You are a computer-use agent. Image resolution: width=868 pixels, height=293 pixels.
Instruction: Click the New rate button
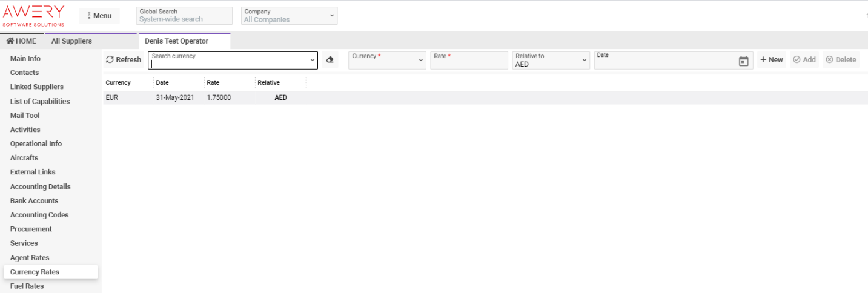771,60
